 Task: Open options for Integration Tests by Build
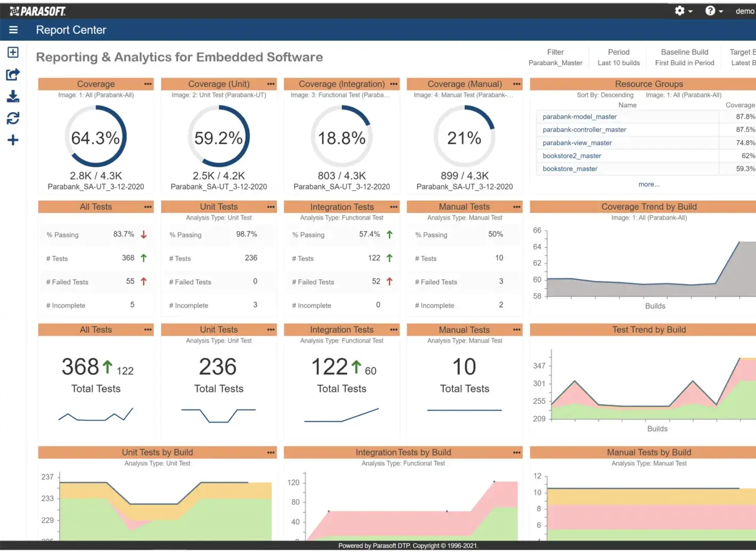tap(517, 452)
